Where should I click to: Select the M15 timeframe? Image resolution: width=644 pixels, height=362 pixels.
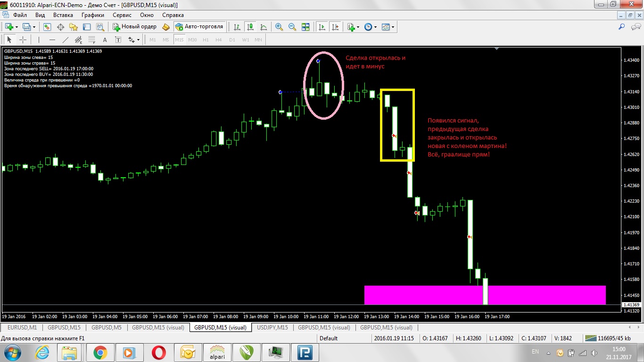(179, 40)
